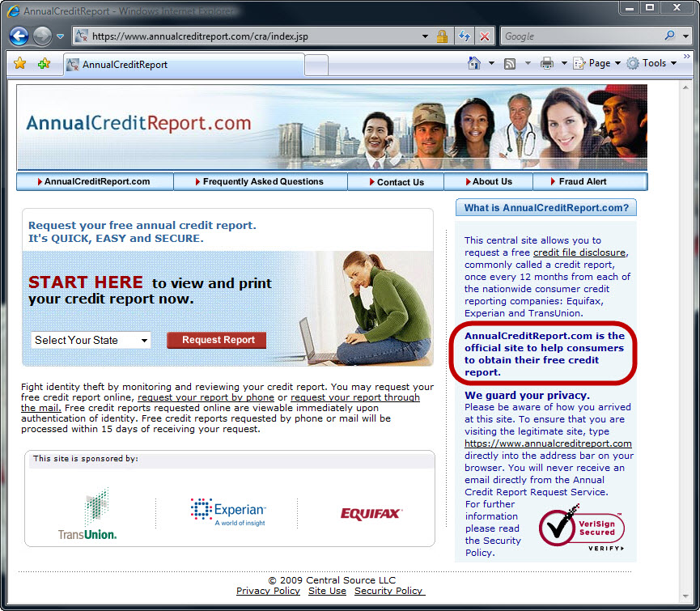
Task: Click the page favicon in address bar
Action: (x=81, y=36)
